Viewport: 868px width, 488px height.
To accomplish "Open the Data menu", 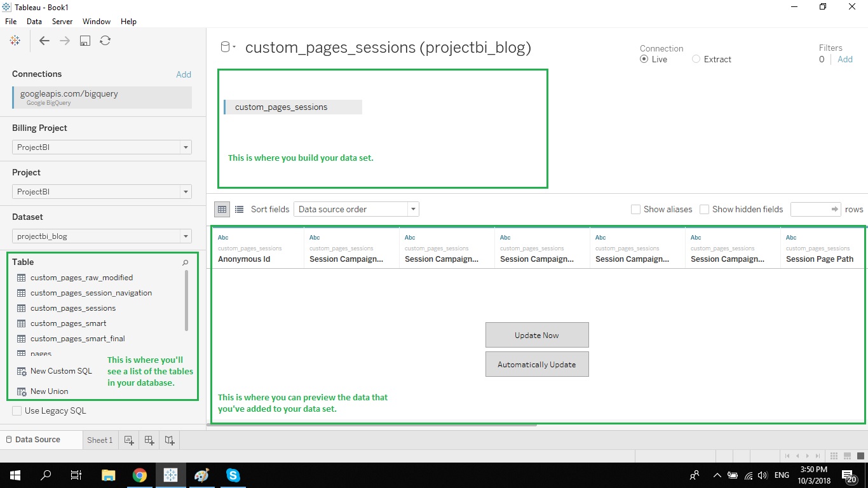I will click(34, 21).
